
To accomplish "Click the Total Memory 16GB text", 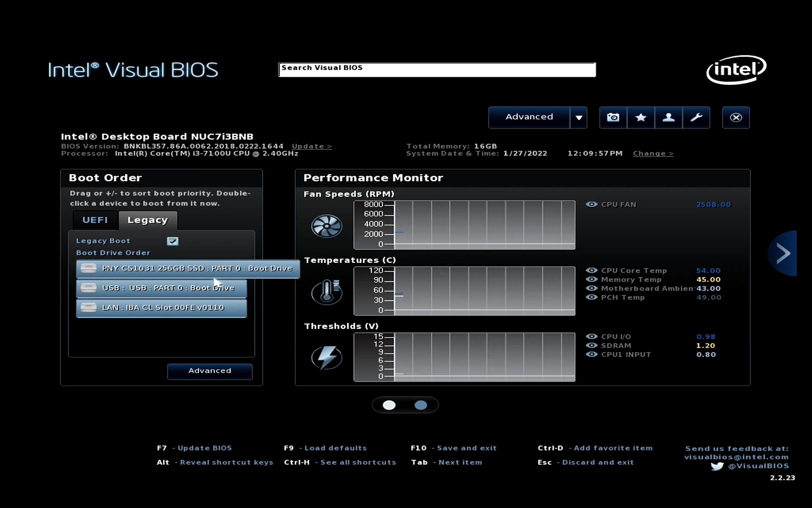I will (452, 146).
